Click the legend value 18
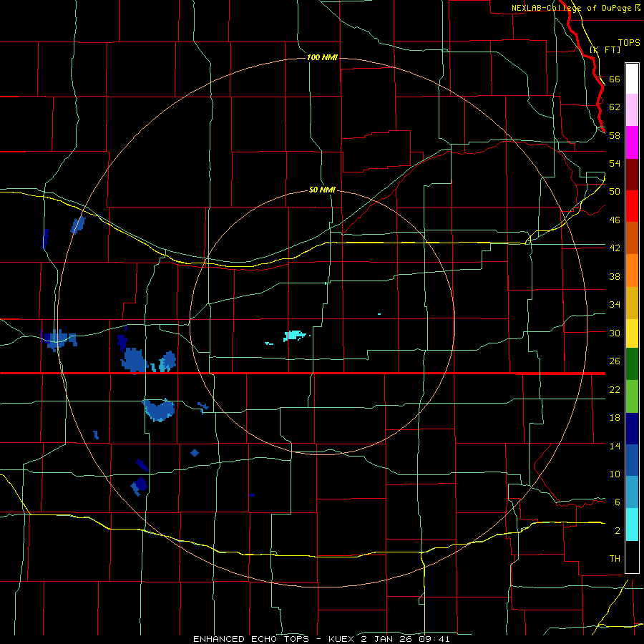This screenshot has width=644, height=644. (x=615, y=417)
